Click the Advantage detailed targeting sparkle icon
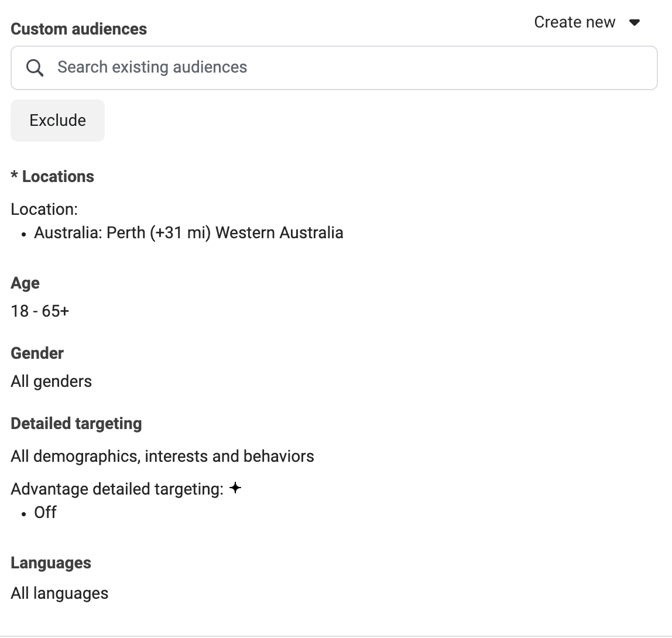672x638 pixels. [x=235, y=488]
